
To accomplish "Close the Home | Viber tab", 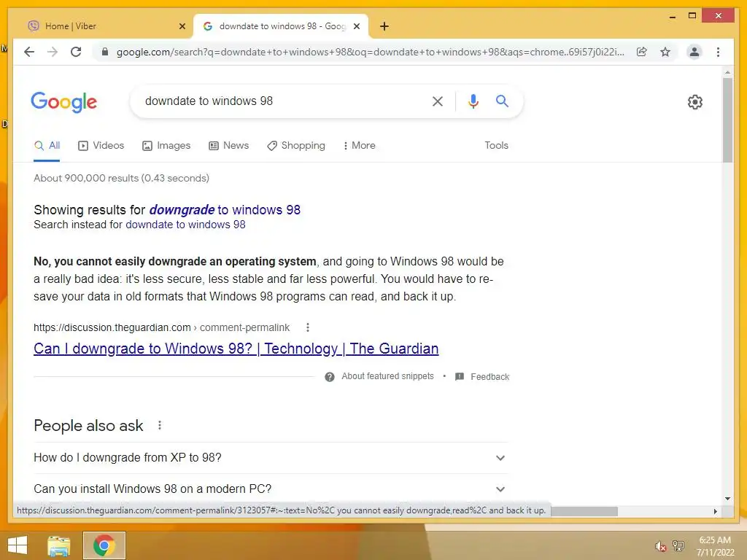I will coord(182,26).
